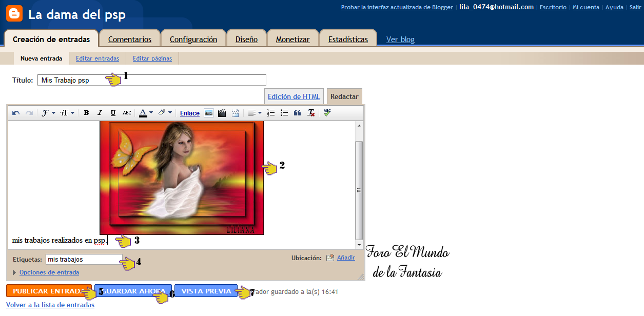Click the Vista previa button
Screen dimensions: 644x316
point(206,291)
